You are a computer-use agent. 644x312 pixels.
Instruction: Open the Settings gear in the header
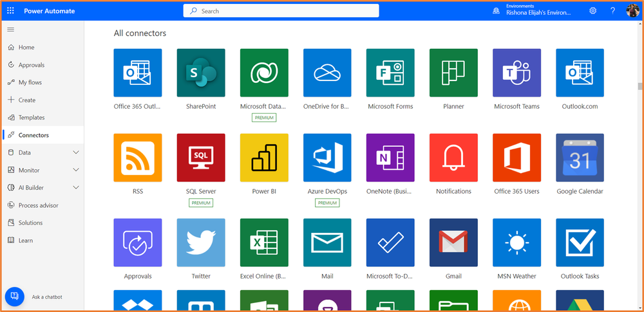[592, 11]
